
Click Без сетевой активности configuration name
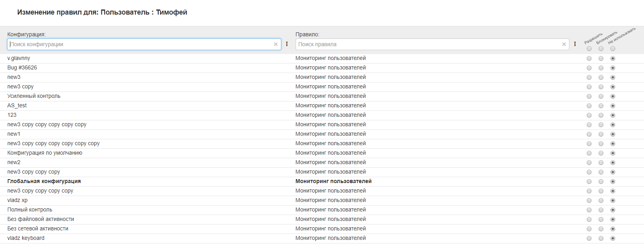(x=38, y=228)
